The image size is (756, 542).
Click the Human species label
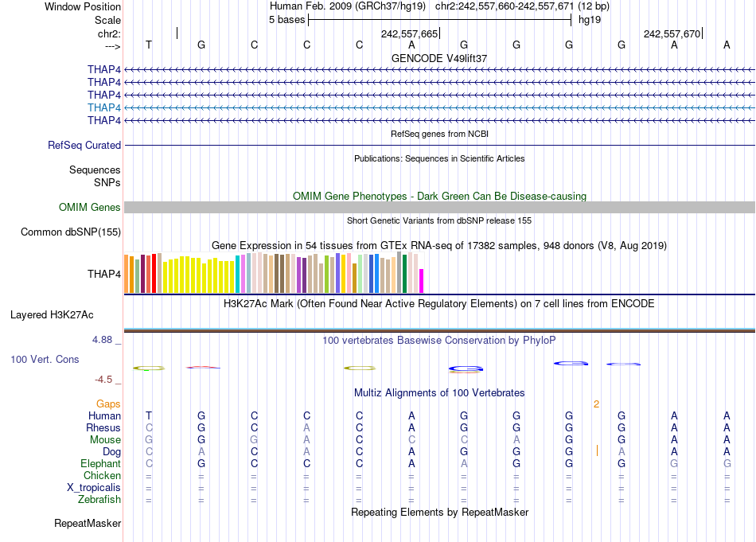pyautogui.click(x=104, y=416)
